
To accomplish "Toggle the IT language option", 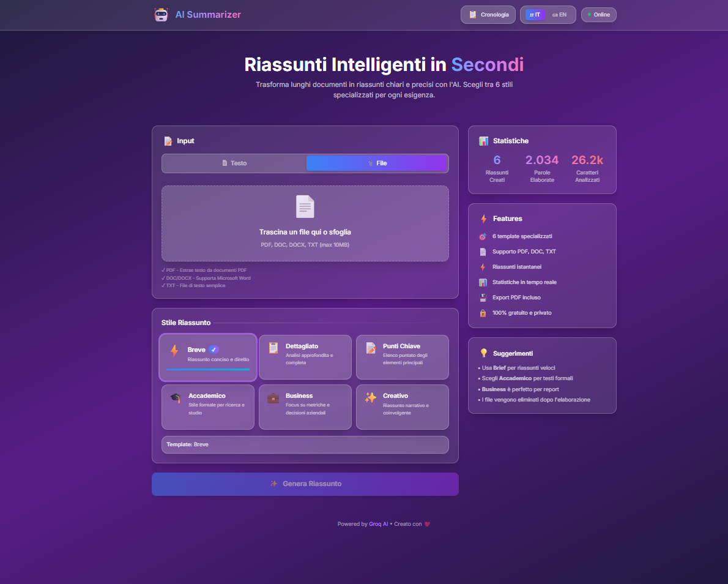I will (x=534, y=15).
